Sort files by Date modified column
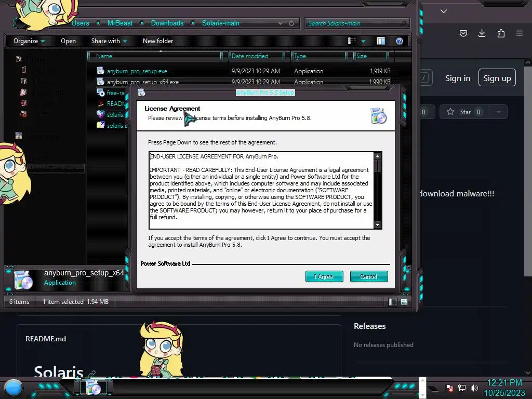Screen dimensions: 532x399 click(256, 56)
